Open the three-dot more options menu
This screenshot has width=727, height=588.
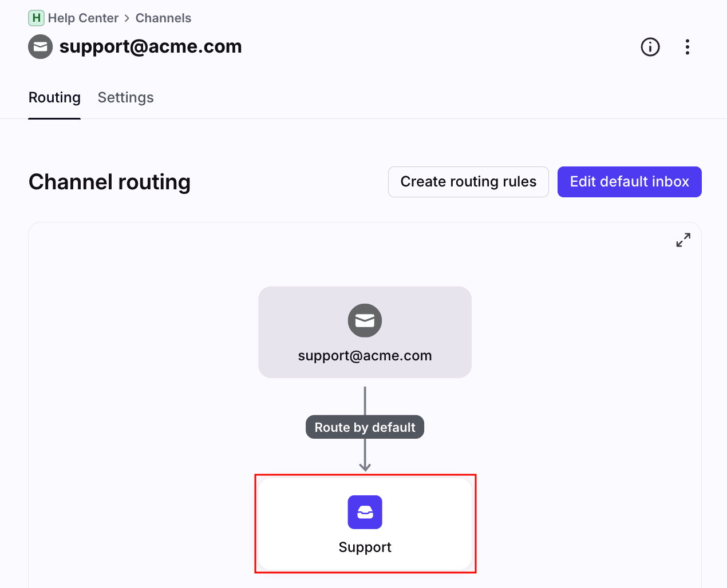click(688, 47)
